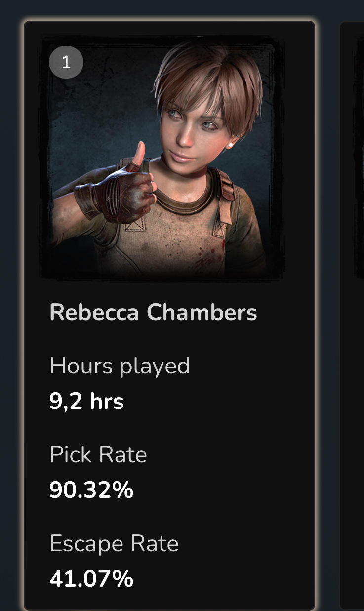Click the dark gap between character cards
The height and width of the screenshot is (611, 364).
pos(327,315)
